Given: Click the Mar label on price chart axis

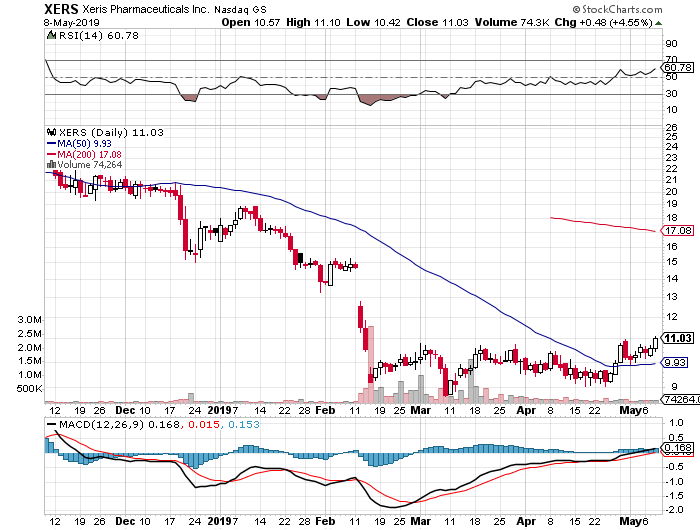Looking at the screenshot, I should coord(421,410).
